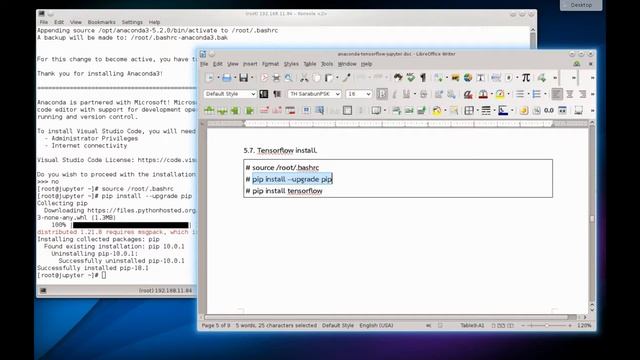The width and height of the screenshot is (640, 360).
Task: Click the Numbering list icon
Action: click(x=537, y=94)
